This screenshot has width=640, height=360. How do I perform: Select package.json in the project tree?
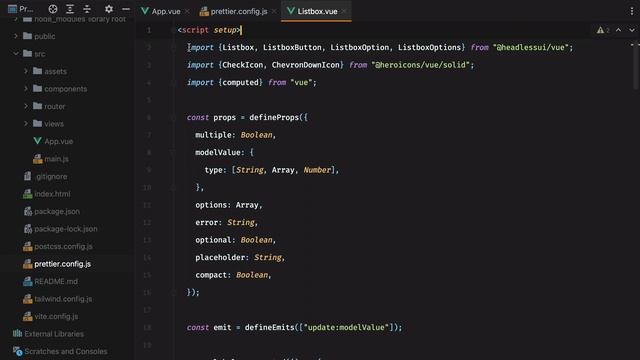(57, 211)
